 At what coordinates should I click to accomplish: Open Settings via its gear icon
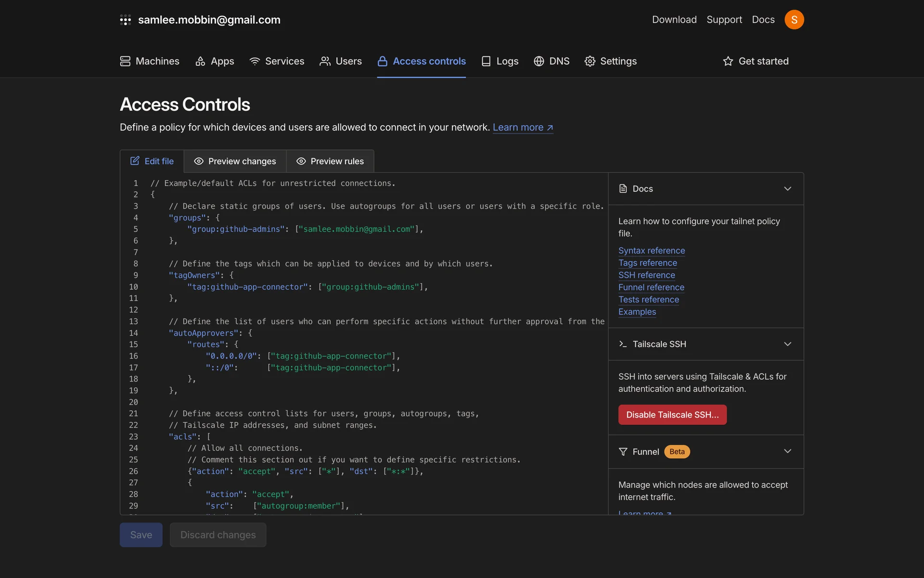pyautogui.click(x=590, y=61)
